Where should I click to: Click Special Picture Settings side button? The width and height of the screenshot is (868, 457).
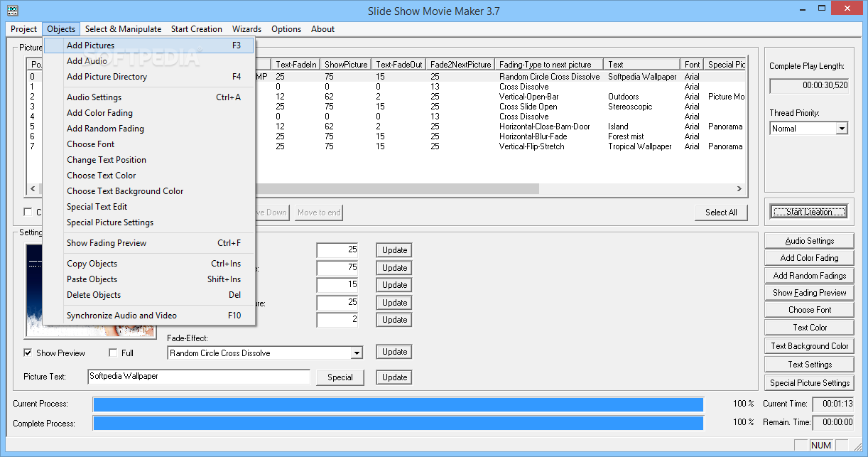coord(810,383)
